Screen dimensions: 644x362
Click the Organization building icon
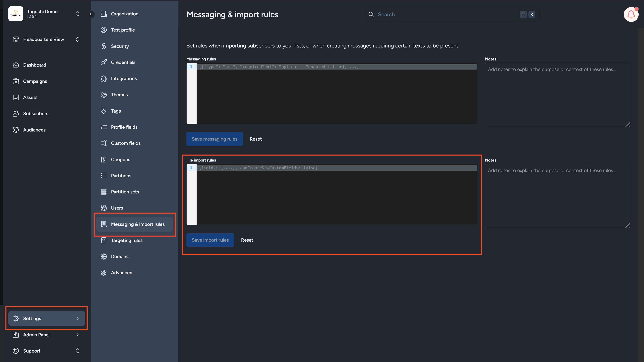tap(103, 14)
